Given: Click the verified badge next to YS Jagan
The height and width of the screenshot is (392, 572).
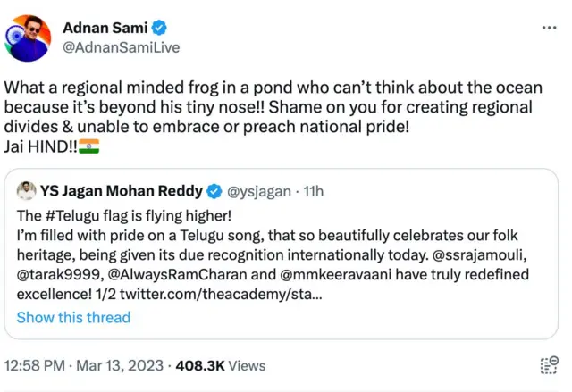Looking at the screenshot, I should coord(215,190).
